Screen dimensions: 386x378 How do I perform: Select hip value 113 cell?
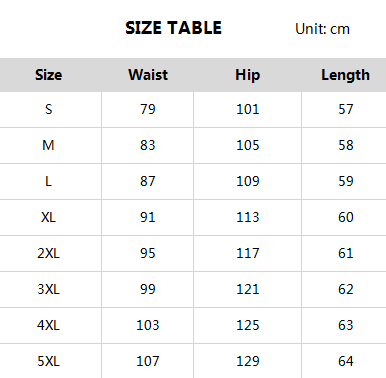click(x=248, y=217)
